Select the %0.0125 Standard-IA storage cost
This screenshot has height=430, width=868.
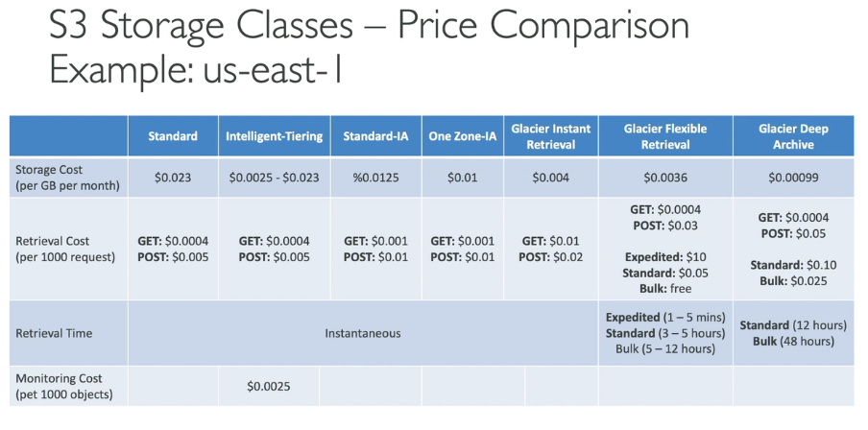tap(375, 178)
